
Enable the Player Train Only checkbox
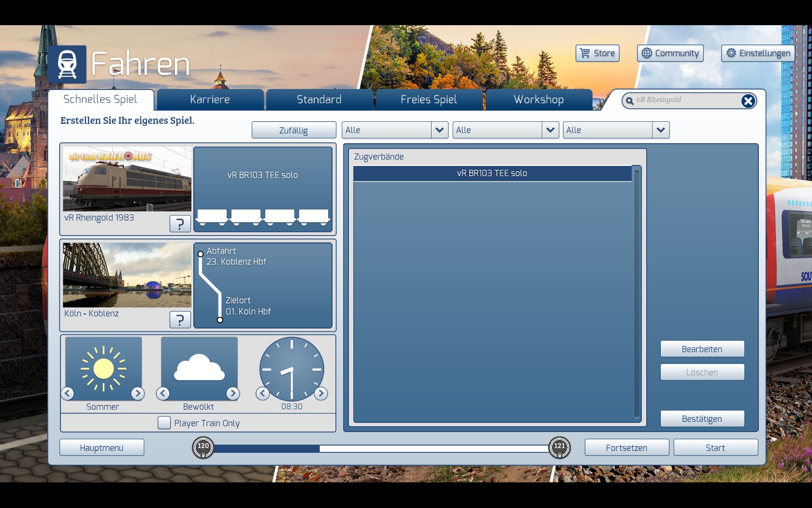[164, 423]
